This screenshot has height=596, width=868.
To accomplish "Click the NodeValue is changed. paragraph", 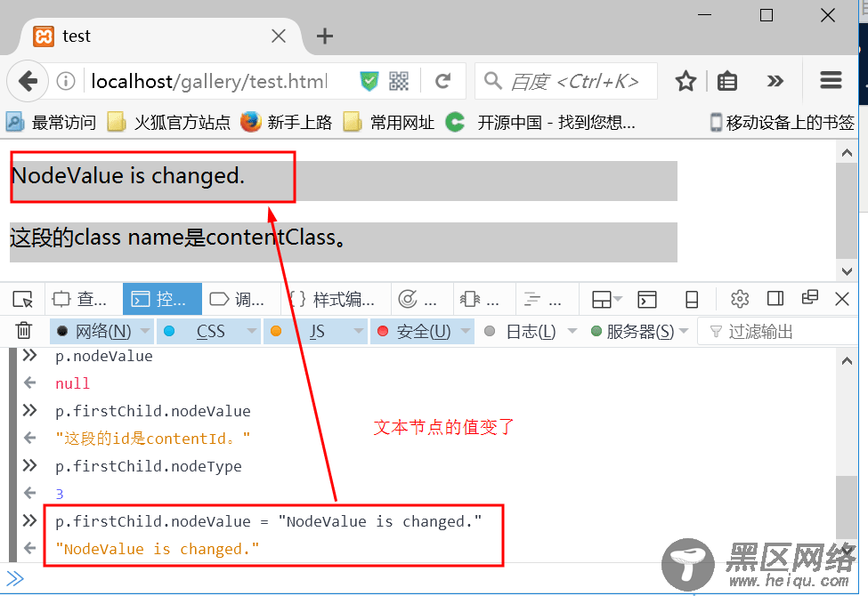I will [x=344, y=181].
